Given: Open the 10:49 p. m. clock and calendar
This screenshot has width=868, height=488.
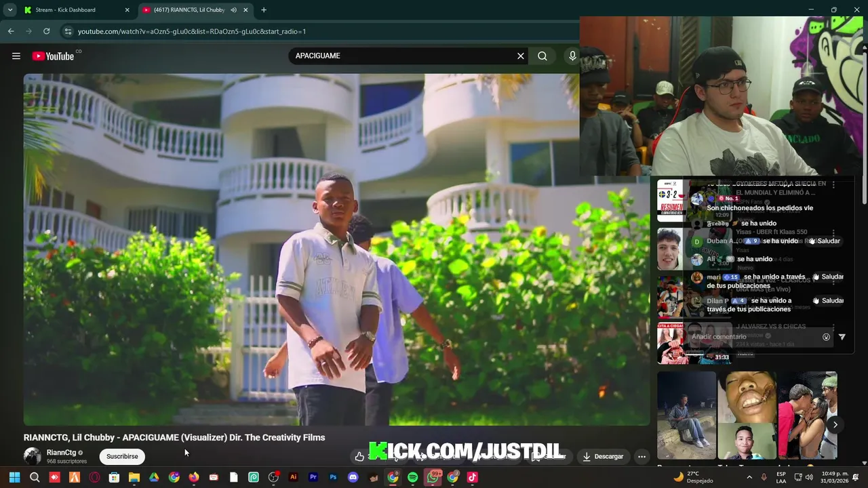Looking at the screenshot, I should [x=835, y=477].
